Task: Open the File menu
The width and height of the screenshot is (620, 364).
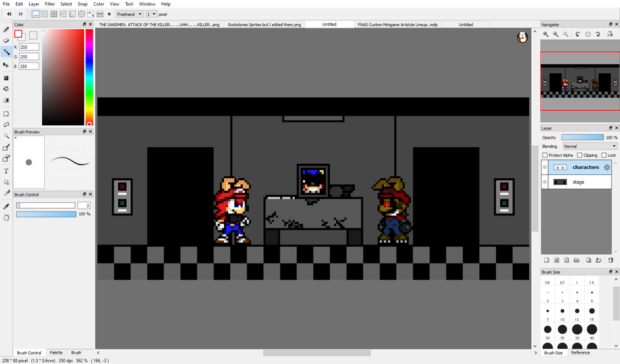Action: click(6, 4)
